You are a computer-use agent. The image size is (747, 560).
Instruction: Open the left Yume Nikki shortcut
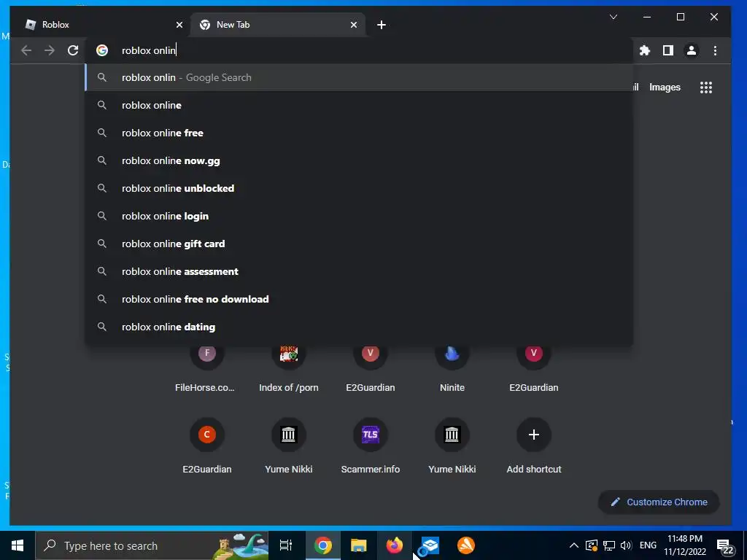pos(289,435)
